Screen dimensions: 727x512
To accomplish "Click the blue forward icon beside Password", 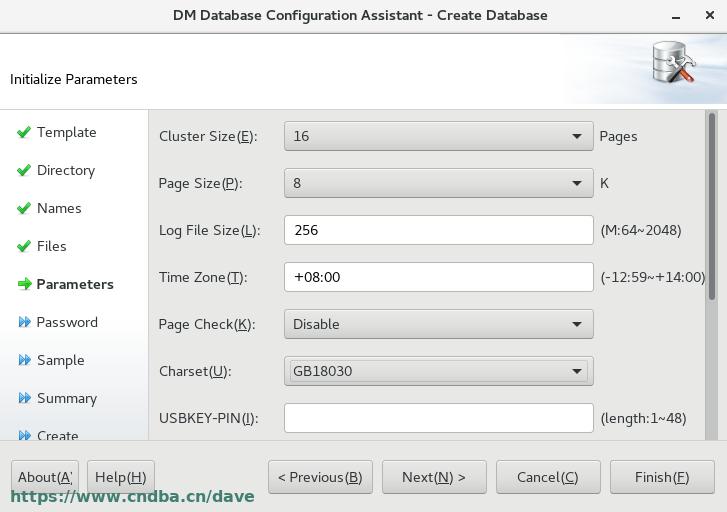I will point(25,322).
